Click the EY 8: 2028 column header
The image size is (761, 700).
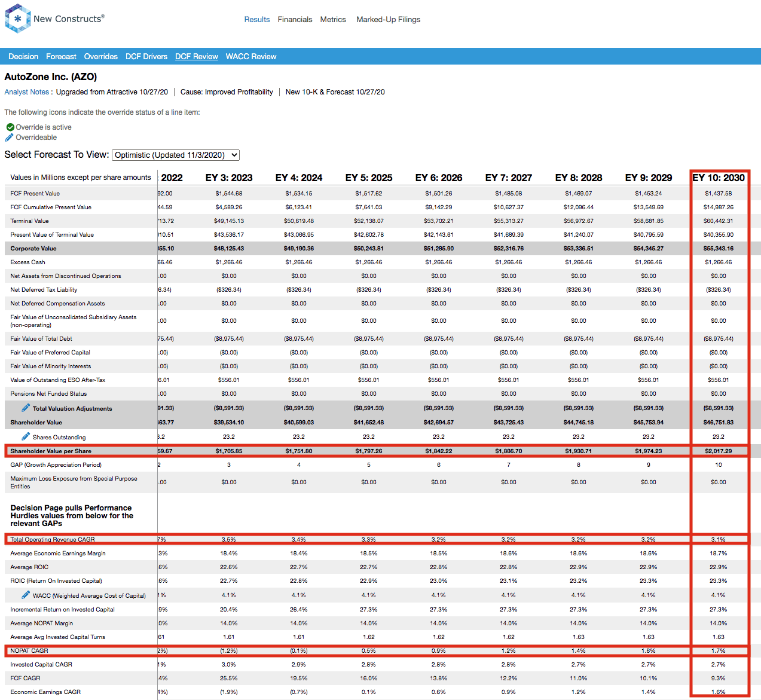click(x=579, y=178)
